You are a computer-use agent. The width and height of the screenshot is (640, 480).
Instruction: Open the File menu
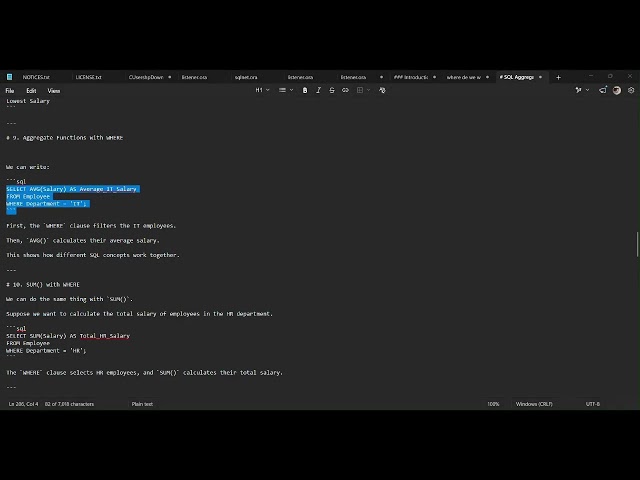tap(10, 91)
